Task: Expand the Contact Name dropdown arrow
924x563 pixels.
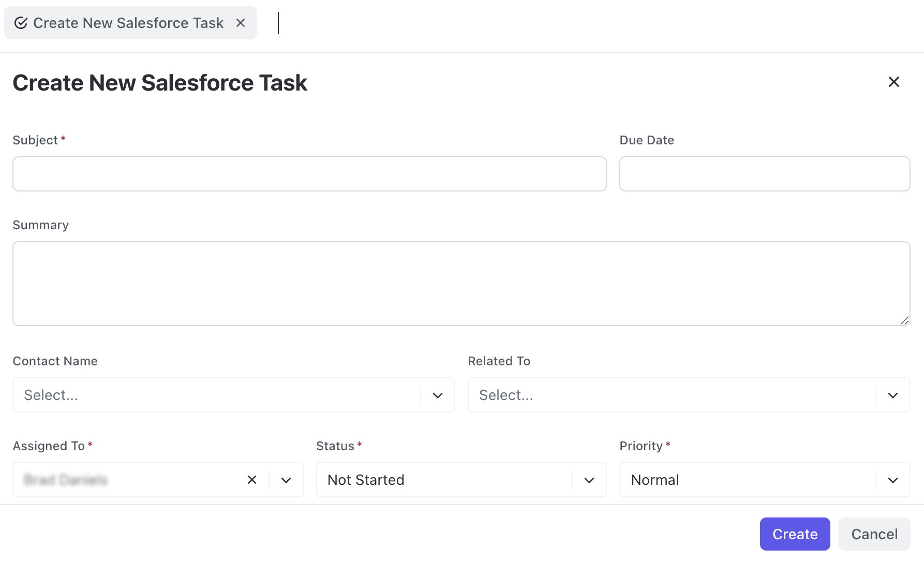Action: pos(438,395)
